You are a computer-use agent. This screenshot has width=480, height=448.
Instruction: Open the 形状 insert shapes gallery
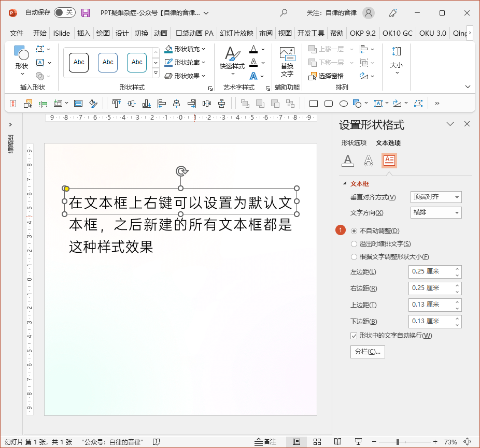(x=22, y=61)
